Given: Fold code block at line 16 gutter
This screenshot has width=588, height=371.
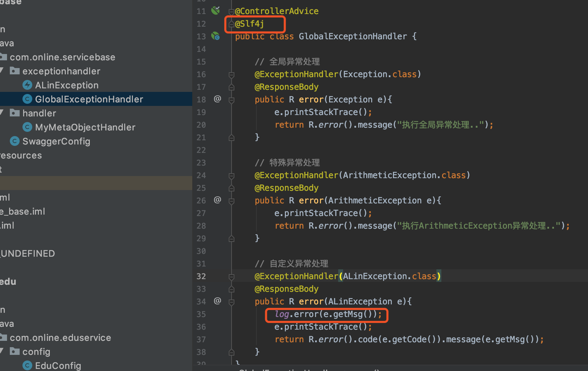Looking at the screenshot, I should pyautogui.click(x=231, y=75).
